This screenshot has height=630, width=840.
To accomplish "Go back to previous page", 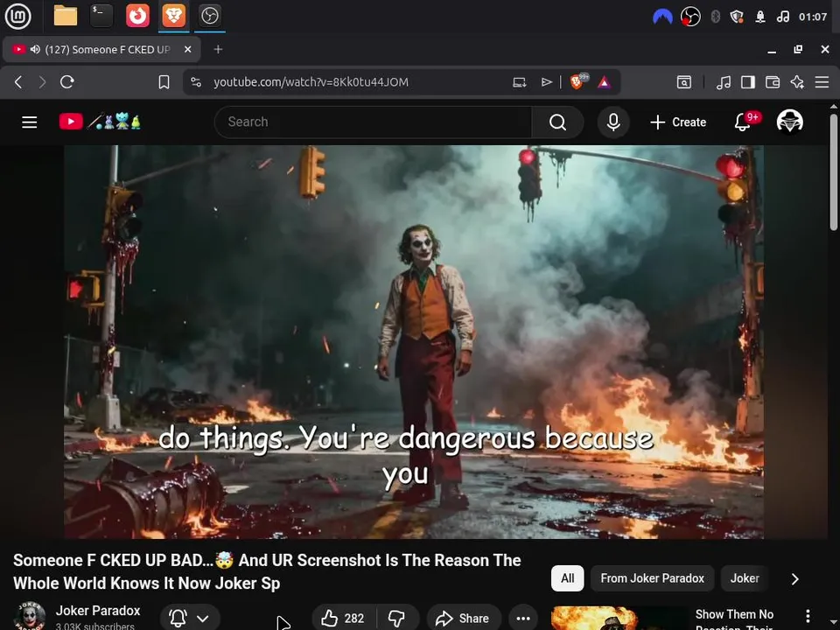I will (x=18, y=82).
